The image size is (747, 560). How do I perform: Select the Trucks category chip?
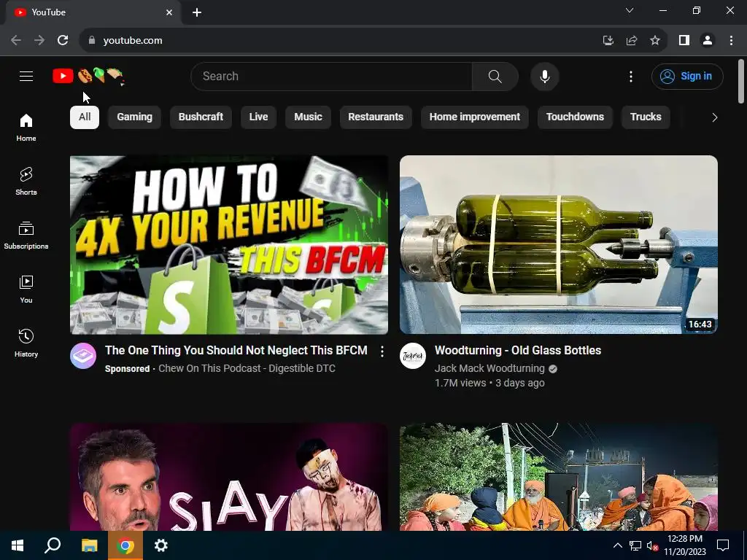point(646,117)
